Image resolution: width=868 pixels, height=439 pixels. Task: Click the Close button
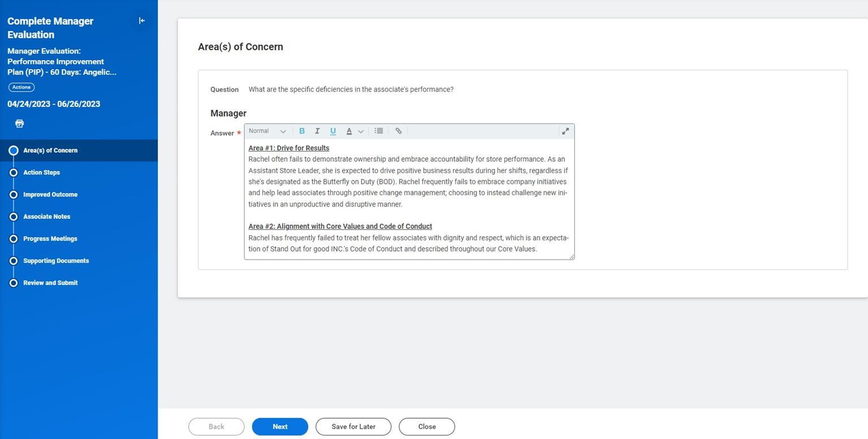(427, 427)
